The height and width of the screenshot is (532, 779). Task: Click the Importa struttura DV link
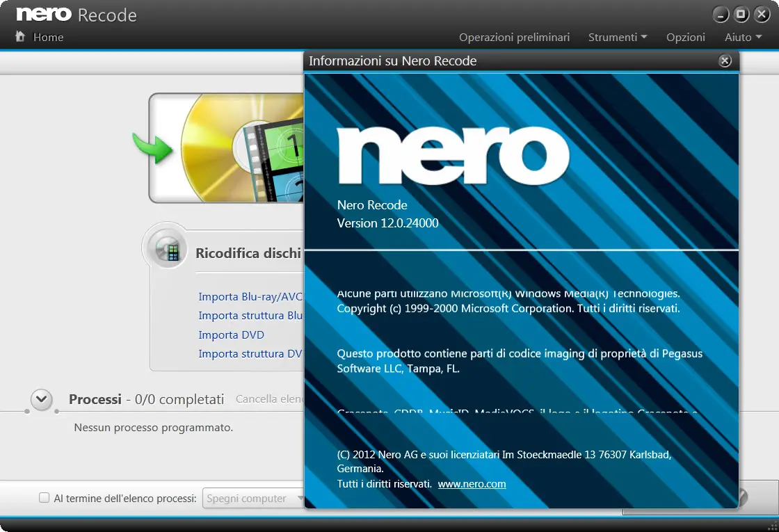250,354
